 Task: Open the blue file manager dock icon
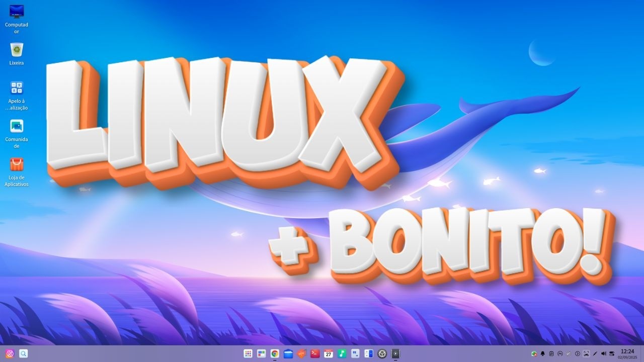point(288,353)
